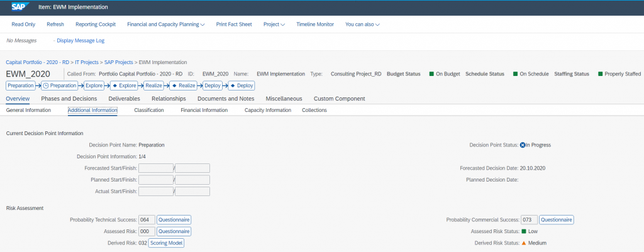The height and width of the screenshot is (252, 644).
Task: Click Probability Commercial Success field 073
Action: 530,219
